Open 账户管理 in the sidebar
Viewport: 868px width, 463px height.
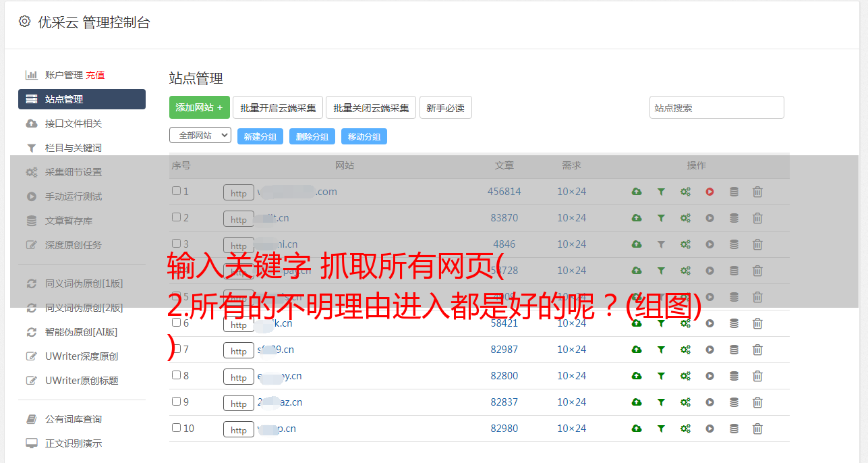point(63,75)
